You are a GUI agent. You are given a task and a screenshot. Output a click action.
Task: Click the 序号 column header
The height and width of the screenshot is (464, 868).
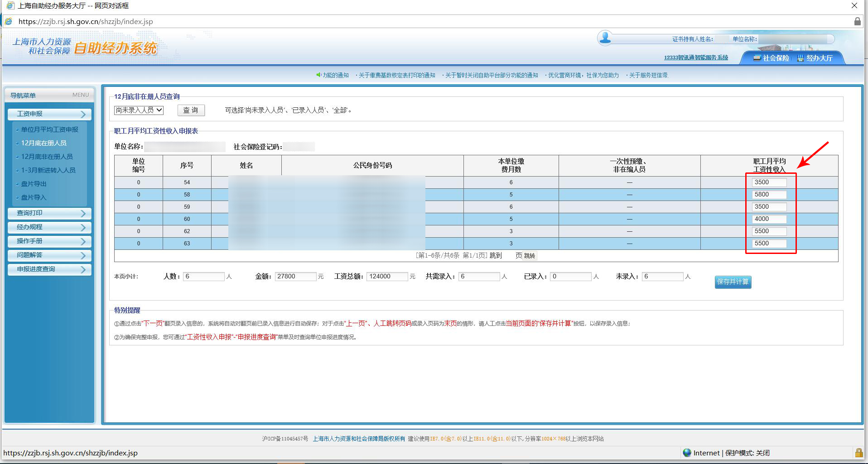click(x=187, y=166)
